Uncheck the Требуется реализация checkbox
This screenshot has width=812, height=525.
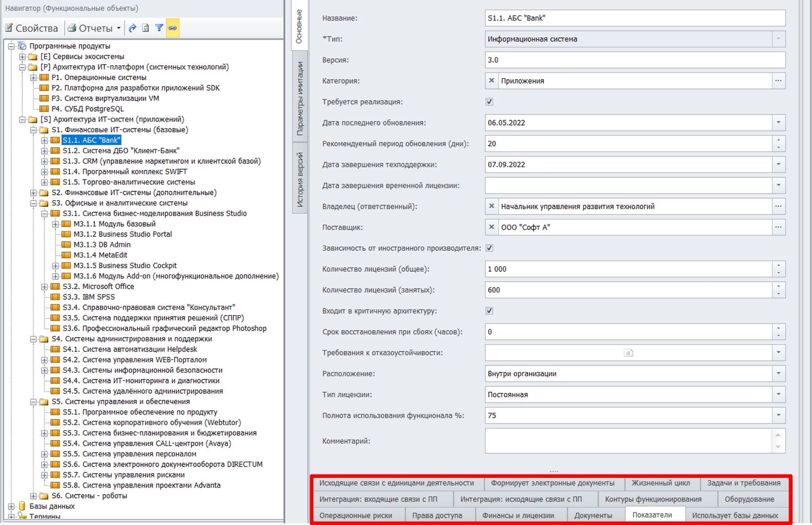pyautogui.click(x=489, y=102)
